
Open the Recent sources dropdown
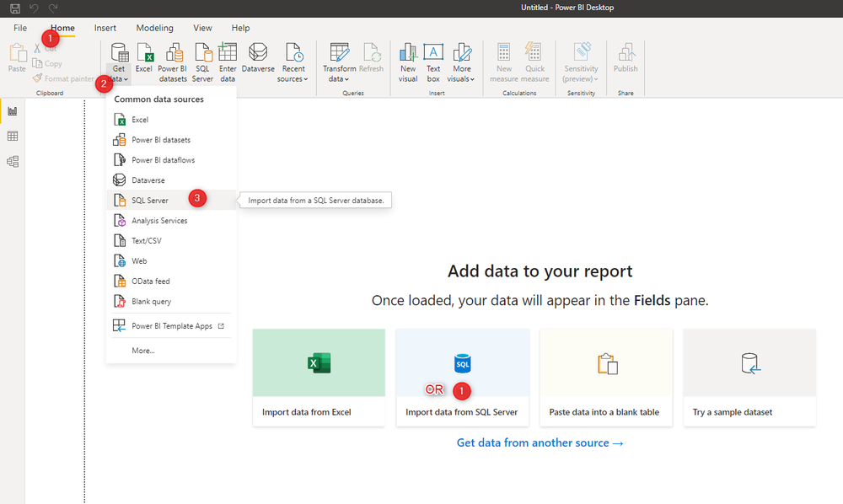(x=293, y=59)
